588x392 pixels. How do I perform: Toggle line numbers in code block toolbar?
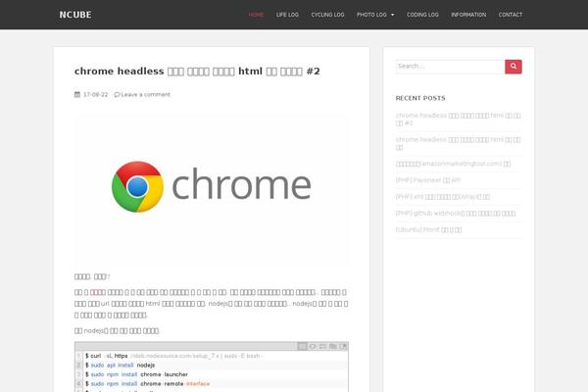[x=302, y=346]
